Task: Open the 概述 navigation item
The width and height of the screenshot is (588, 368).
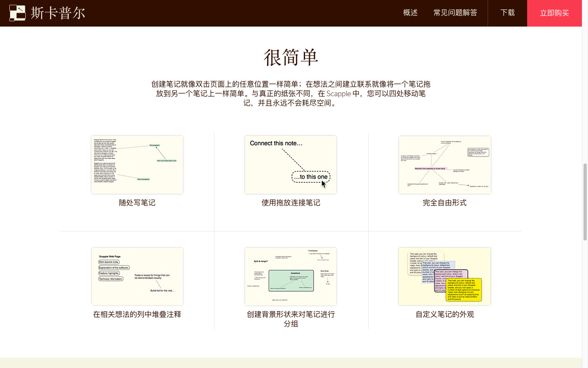Action: point(410,13)
